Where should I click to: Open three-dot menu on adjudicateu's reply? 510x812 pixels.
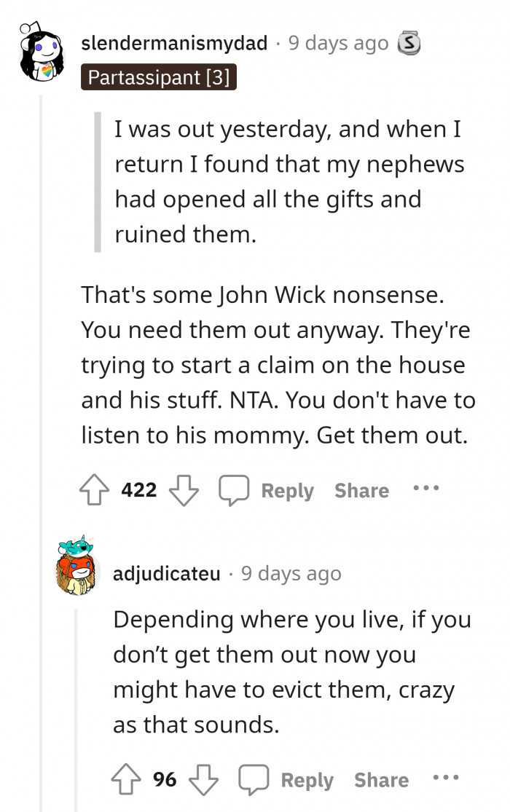[x=445, y=779]
